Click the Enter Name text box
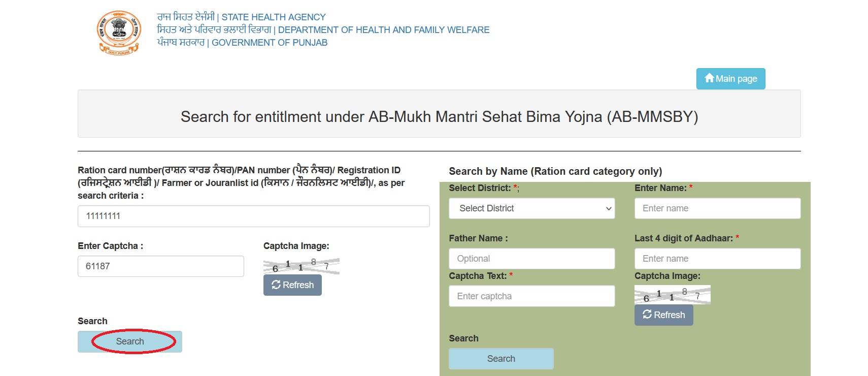Screen dimensions: 868x376 click(717, 208)
